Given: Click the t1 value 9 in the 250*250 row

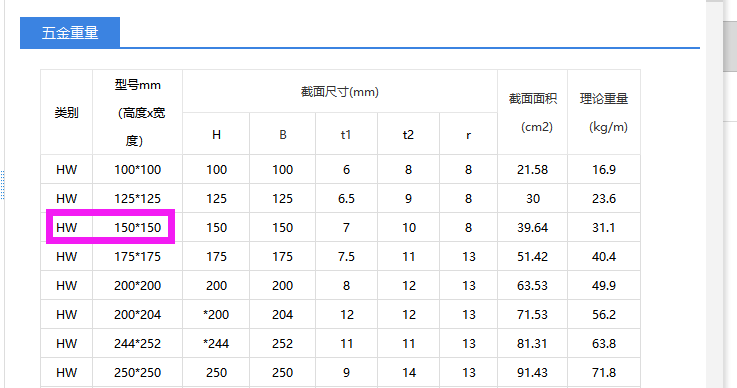Looking at the screenshot, I should (346, 372).
